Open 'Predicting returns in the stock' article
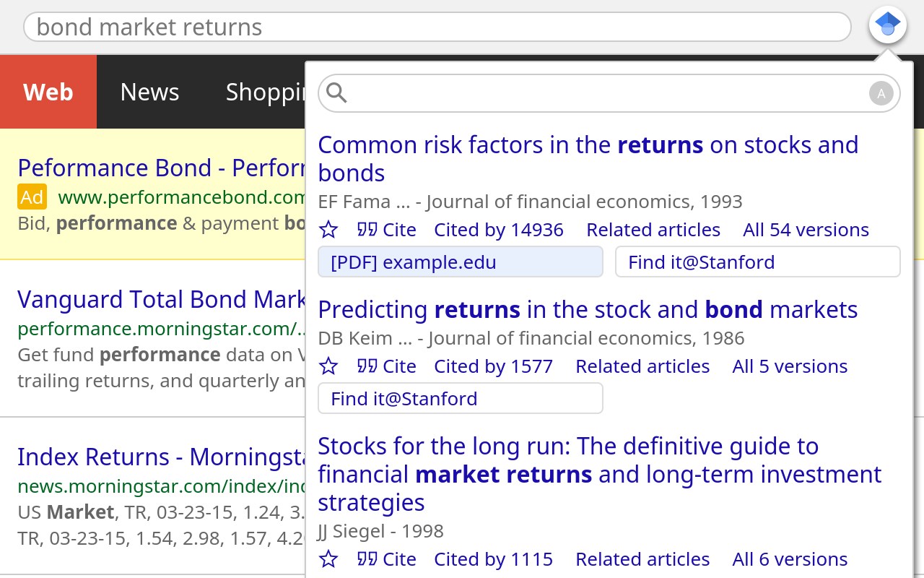The image size is (924, 578). tap(588, 309)
